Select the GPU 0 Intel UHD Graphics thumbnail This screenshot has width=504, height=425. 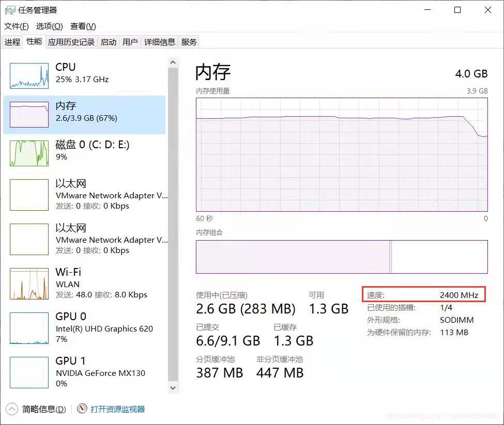pos(29,328)
